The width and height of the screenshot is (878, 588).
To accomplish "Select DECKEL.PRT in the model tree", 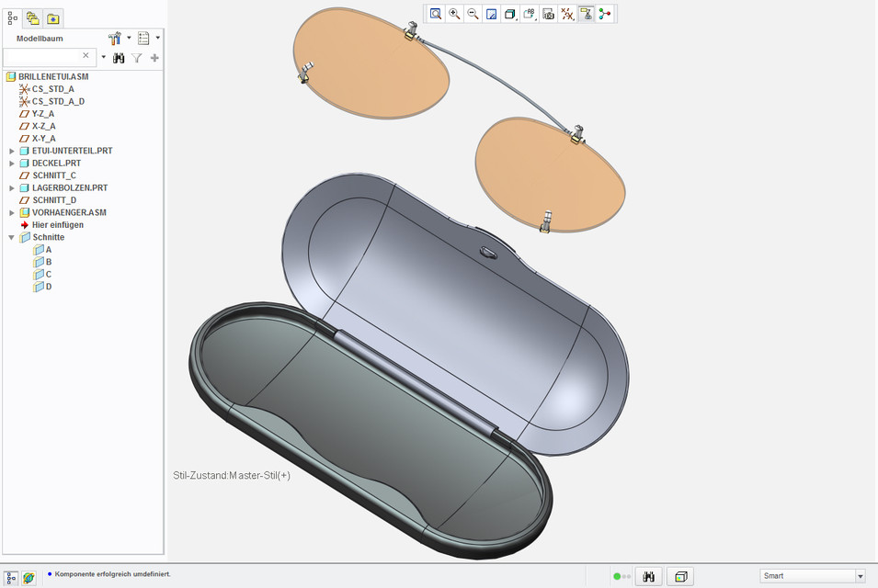I will click(x=56, y=163).
